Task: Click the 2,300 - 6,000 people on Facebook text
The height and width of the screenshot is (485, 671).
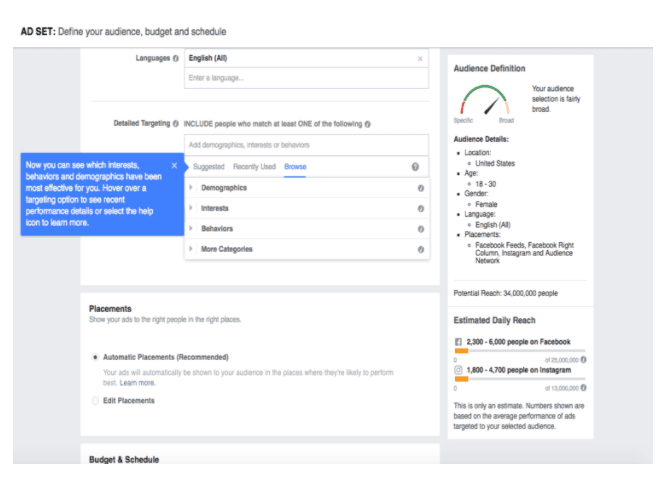Action: 518,342
